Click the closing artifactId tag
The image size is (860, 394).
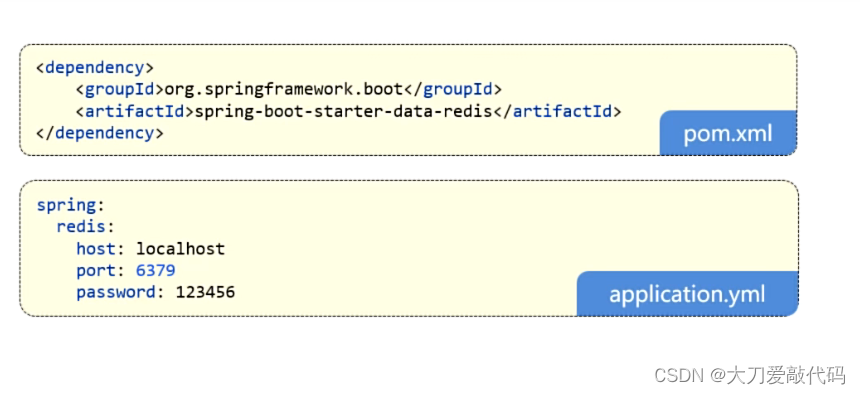pyautogui.click(x=557, y=111)
